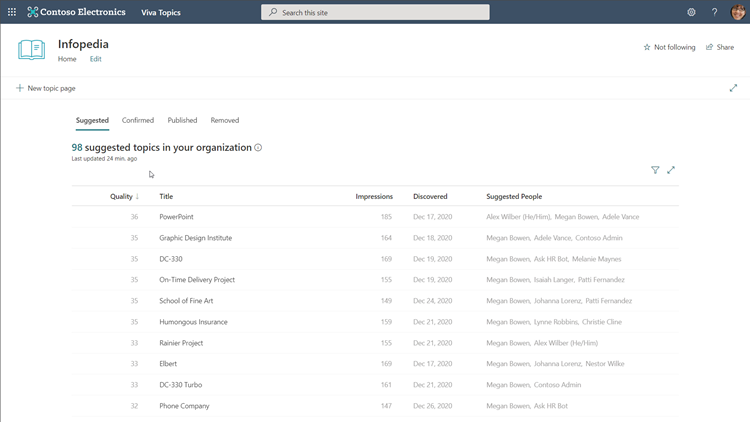The height and width of the screenshot is (422, 750).
Task: Click Nestor Wilke in Elbert row
Action: point(605,364)
